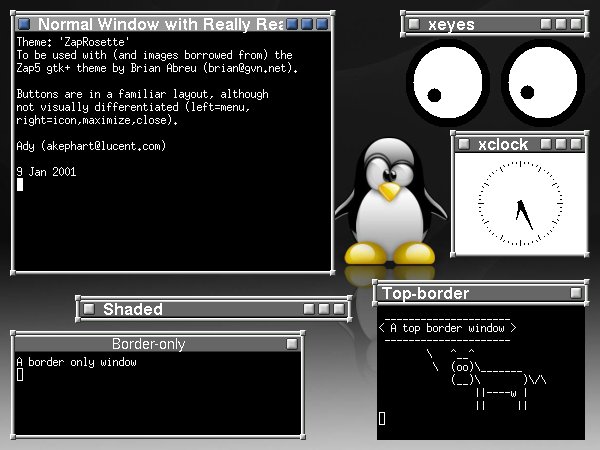Image resolution: width=600 pixels, height=450 pixels.
Task: Click the "A border only window" text
Action: pos(77,362)
